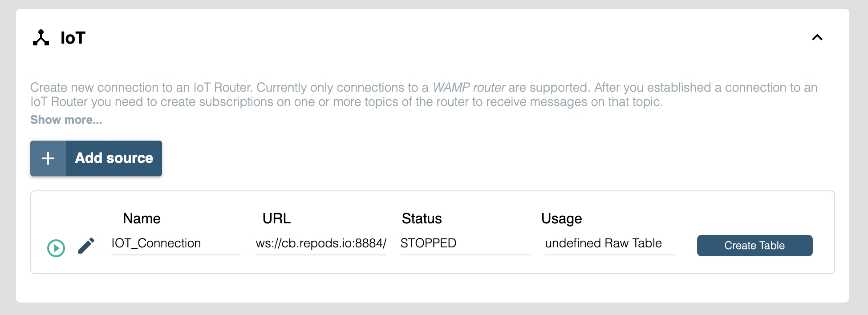Edit IOT_Connection using the pencil icon
Image resolution: width=868 pixels, height=315 pixels.
[86, 245]
